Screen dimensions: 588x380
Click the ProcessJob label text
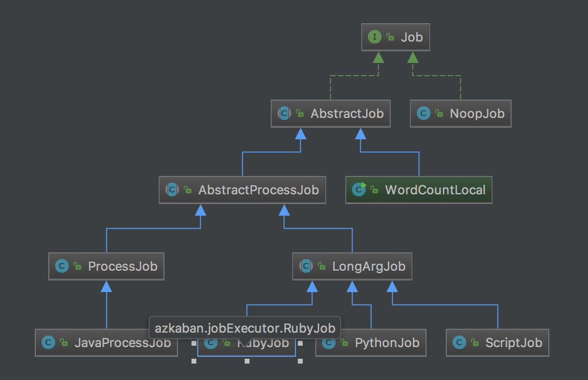(123, 266)
